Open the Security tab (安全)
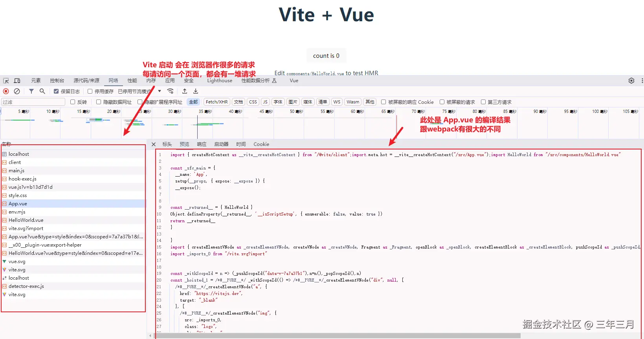Image resolution: width=644 pixels, height=339 pixels. coord(189,81)
